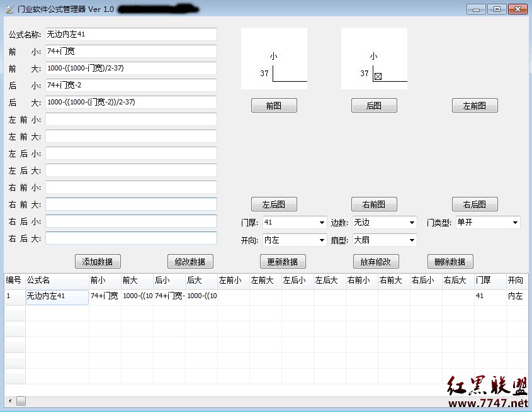Click the 后大 column header
The width and height of the screenshot is (532, 412).
(x=201, y=281)
